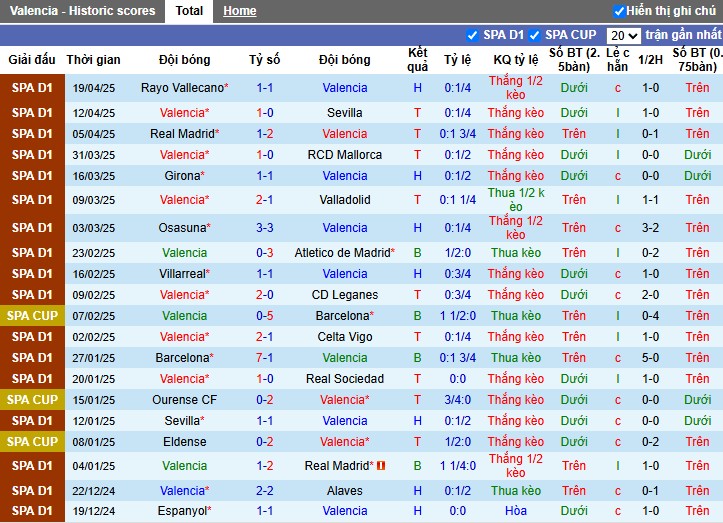
Task: Open Real Madrid in the 04/01/25 row
Action: [x=339, y=466]
